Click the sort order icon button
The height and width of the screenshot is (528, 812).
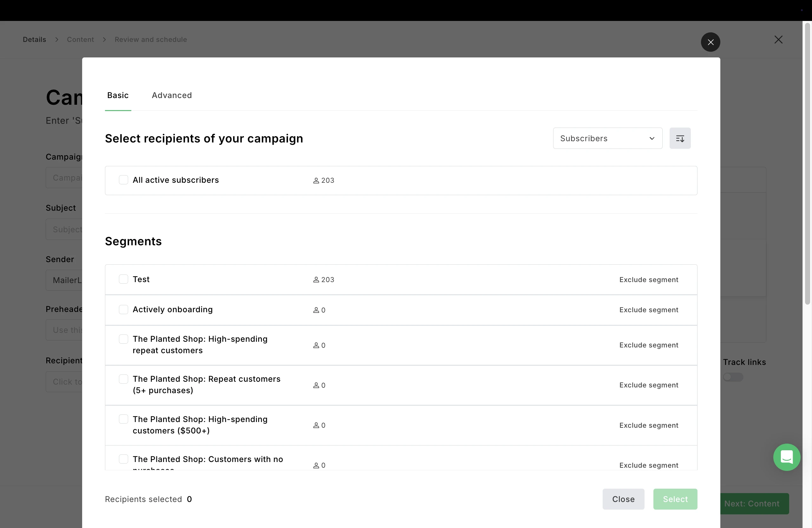click(x=680, y=138)
